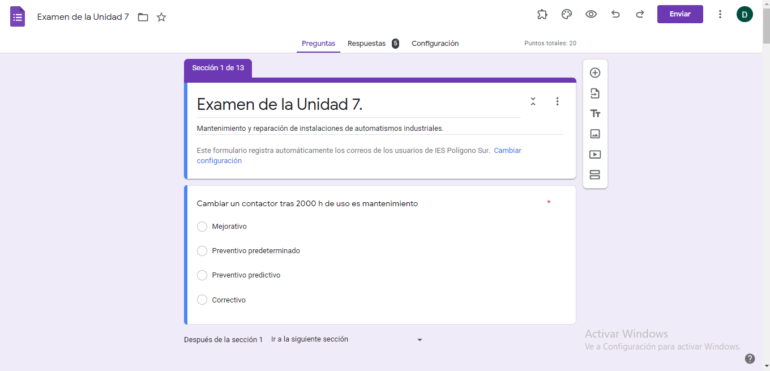The image size is (770, 371).
Task: Select Preventivo predeterminado option
Action: (202, 251)
